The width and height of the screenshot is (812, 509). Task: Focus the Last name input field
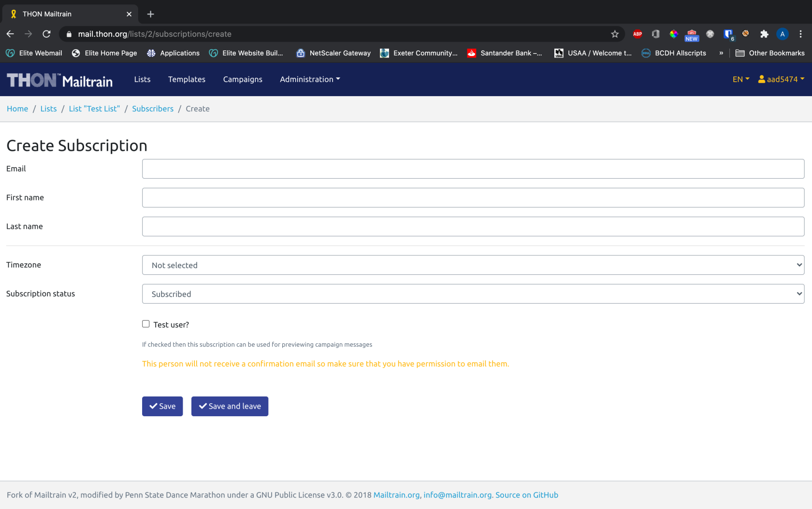[473, 226]
